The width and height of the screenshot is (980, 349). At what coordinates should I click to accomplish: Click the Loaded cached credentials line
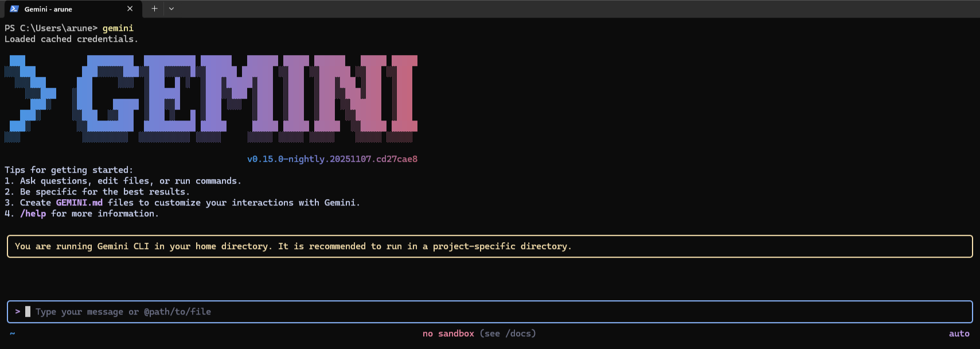pyautogui.click(x=71, y=39)
